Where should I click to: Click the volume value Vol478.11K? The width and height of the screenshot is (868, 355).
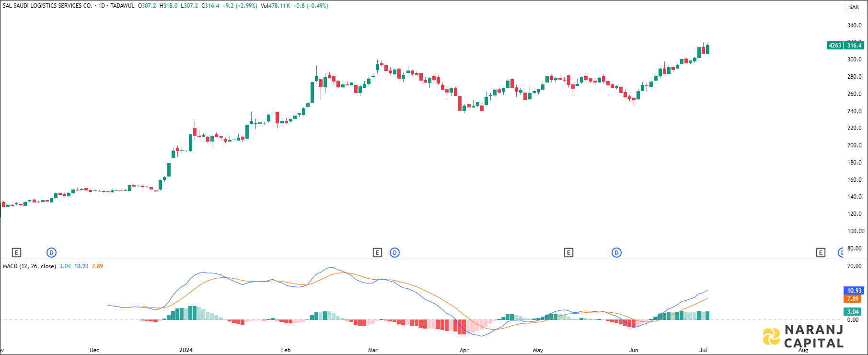click(x=275, y=6)
